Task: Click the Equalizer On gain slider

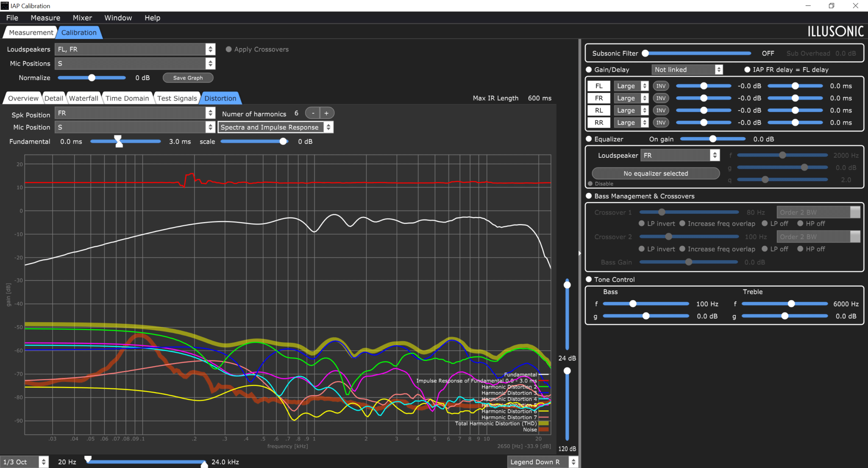Action: (713, 139)
